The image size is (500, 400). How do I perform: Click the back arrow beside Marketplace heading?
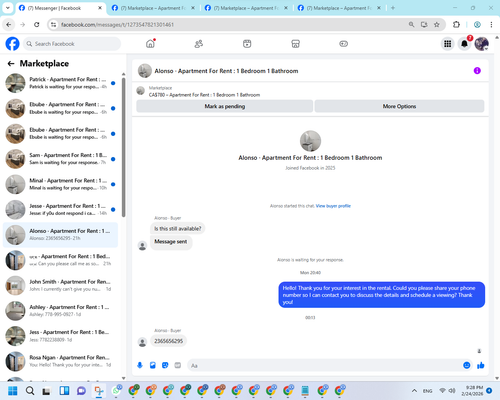[11, 63]
